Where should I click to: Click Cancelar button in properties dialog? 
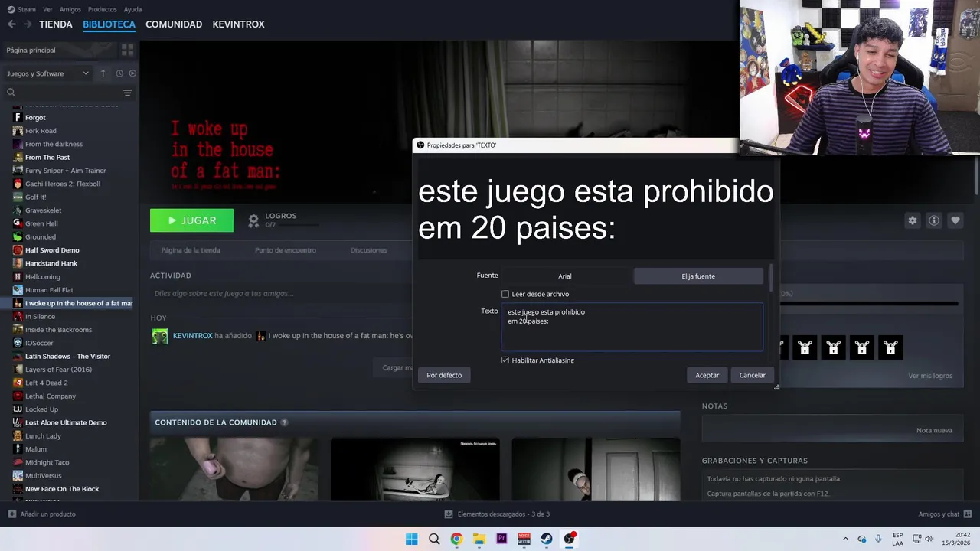click(x=752, y=375)
